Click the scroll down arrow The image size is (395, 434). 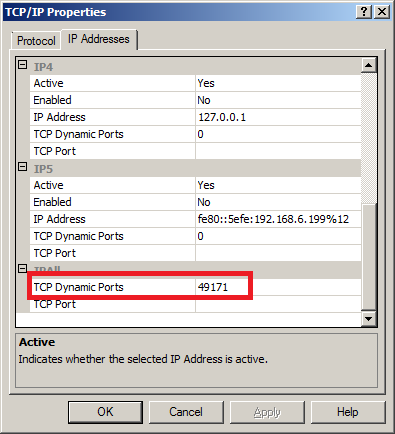point(369,319)
